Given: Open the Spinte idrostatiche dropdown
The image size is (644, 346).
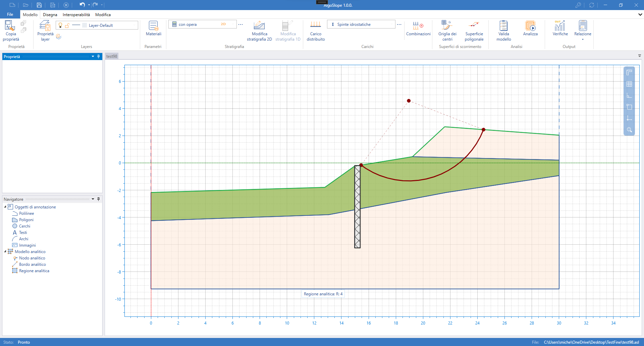Looking at the screenshot, I should (361, 24).
